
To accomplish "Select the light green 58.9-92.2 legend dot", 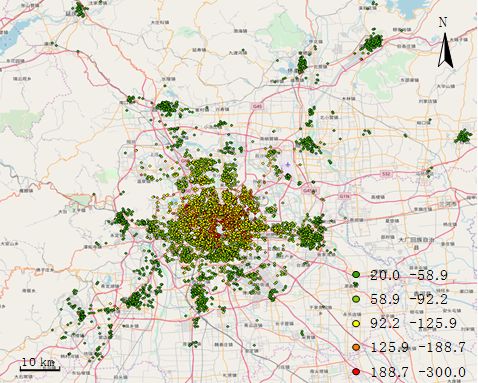I will pos(356,299).
